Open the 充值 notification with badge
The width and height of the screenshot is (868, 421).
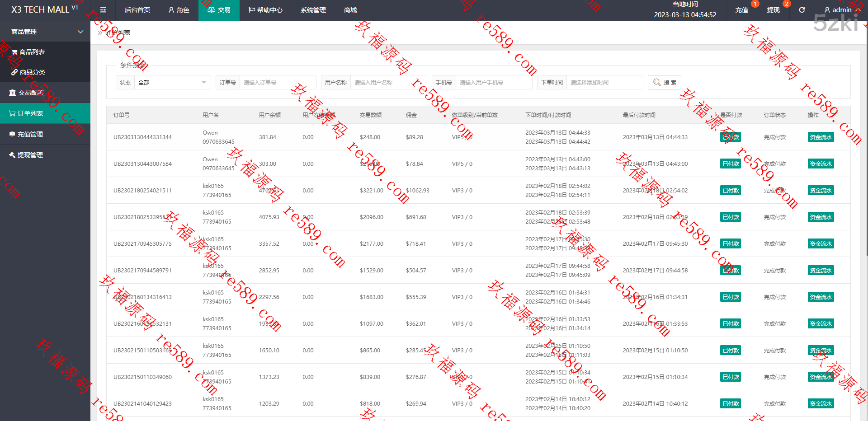point(741,10)
